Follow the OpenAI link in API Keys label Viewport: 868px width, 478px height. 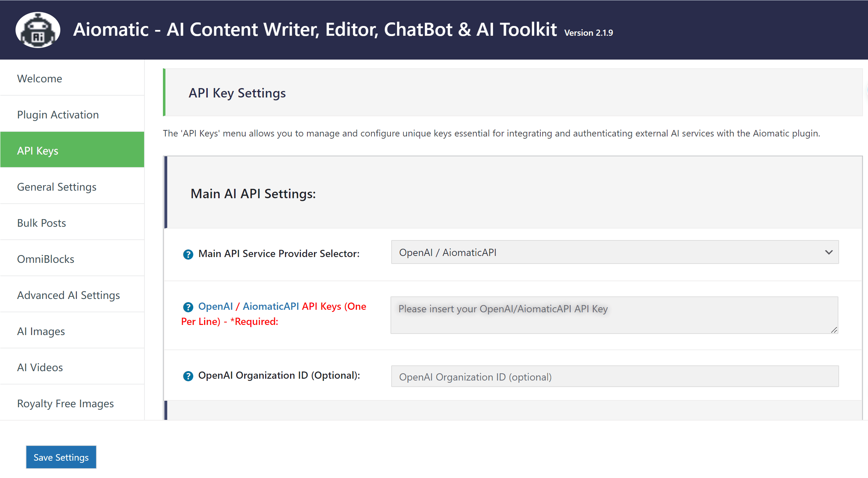click(216, 307)
